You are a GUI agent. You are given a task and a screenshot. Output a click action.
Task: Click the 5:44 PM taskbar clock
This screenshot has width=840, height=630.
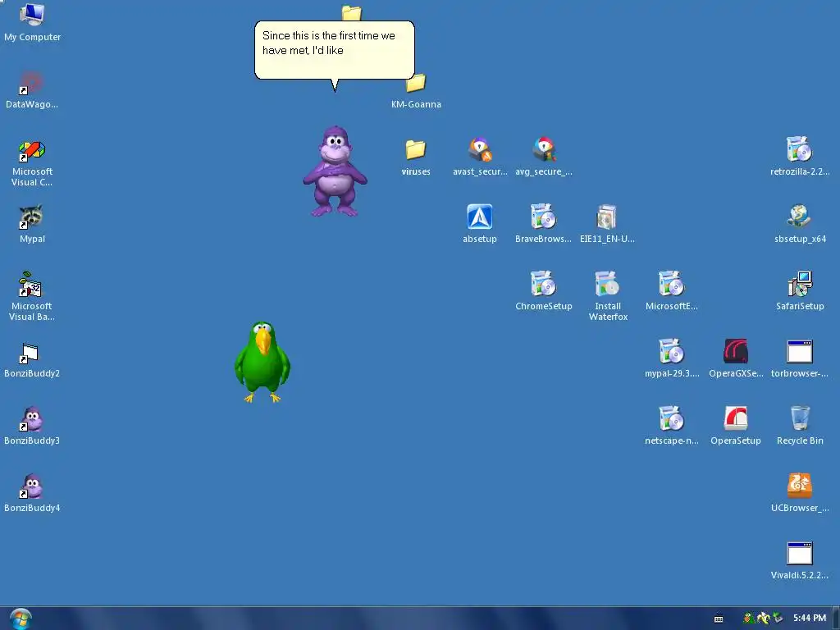810,619
